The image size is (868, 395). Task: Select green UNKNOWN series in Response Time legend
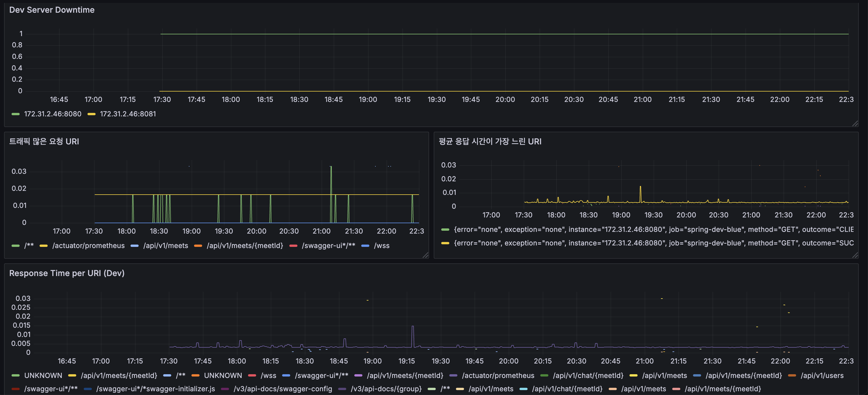(43, 375)
